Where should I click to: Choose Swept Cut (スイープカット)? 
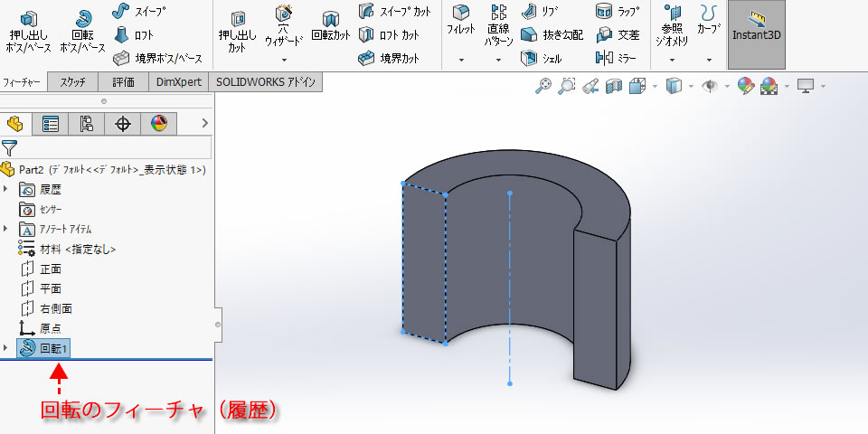395,11
